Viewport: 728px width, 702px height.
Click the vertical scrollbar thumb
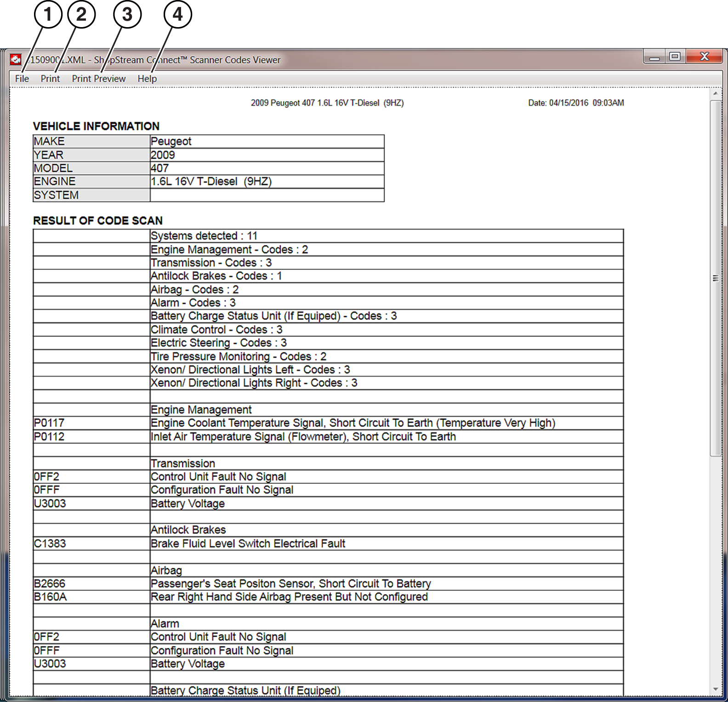point(715,278)
